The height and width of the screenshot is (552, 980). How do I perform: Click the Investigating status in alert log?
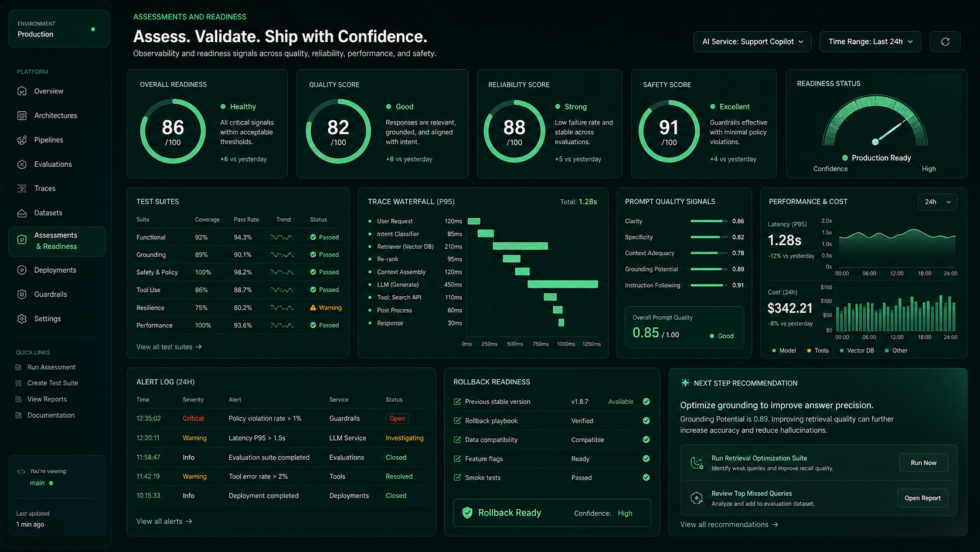[404, 438]
